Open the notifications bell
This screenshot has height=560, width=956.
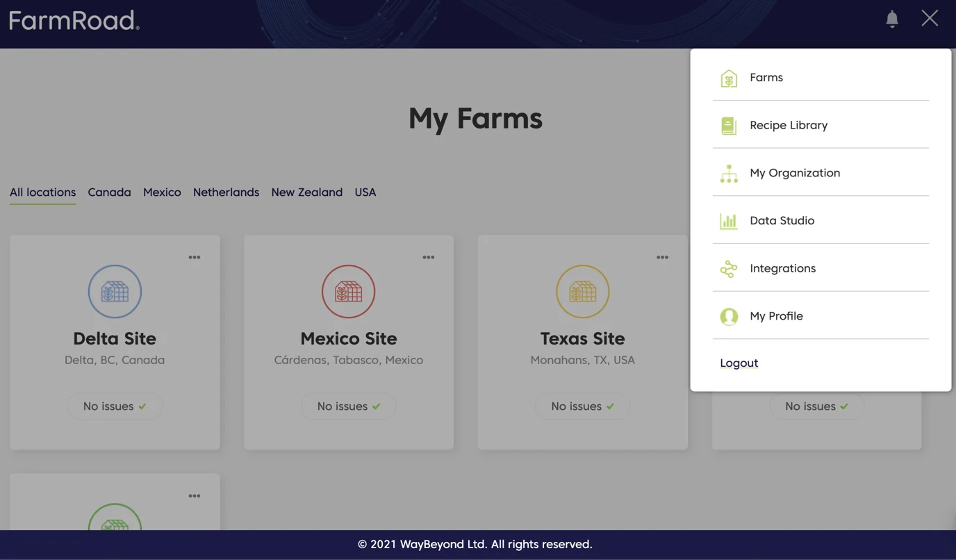click(892, 19)
